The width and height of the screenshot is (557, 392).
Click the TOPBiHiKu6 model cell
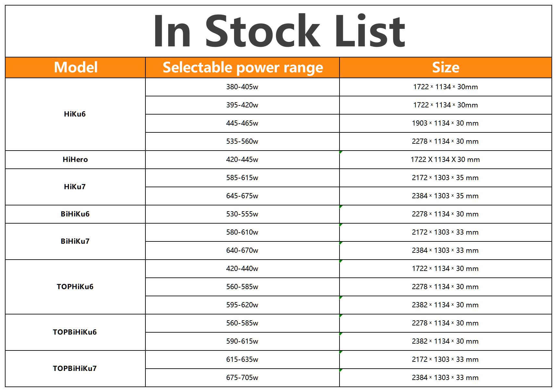pos(75,332)
